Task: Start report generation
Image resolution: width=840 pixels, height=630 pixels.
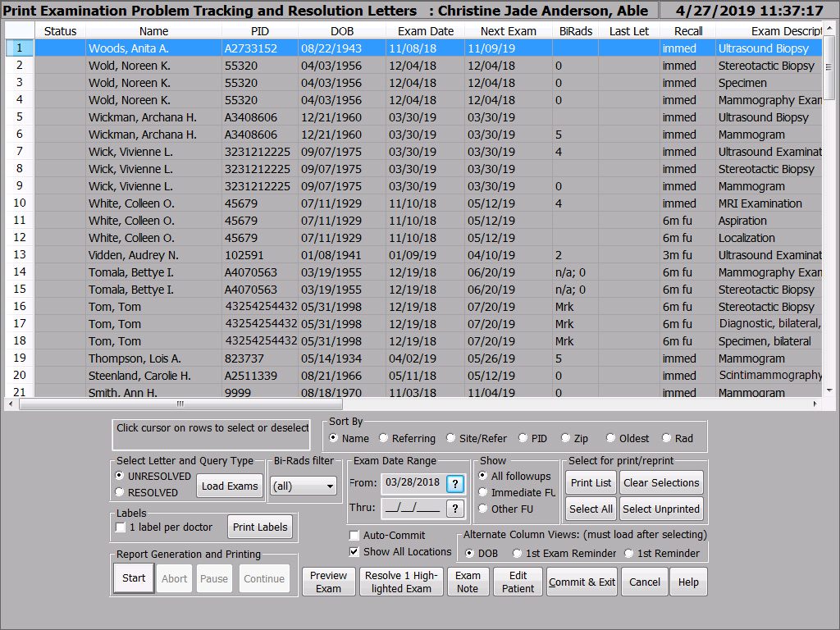Action: point(134,578)
